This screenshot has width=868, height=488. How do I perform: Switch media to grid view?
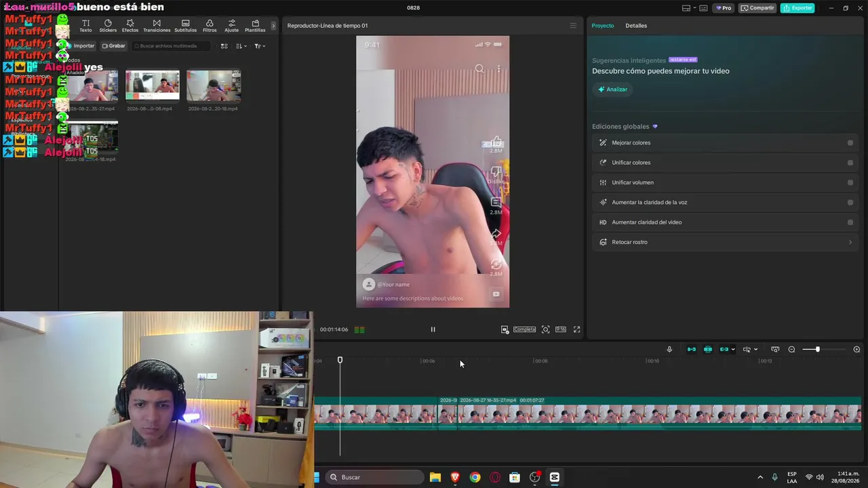pyautogui.click(x=224, y=46)
